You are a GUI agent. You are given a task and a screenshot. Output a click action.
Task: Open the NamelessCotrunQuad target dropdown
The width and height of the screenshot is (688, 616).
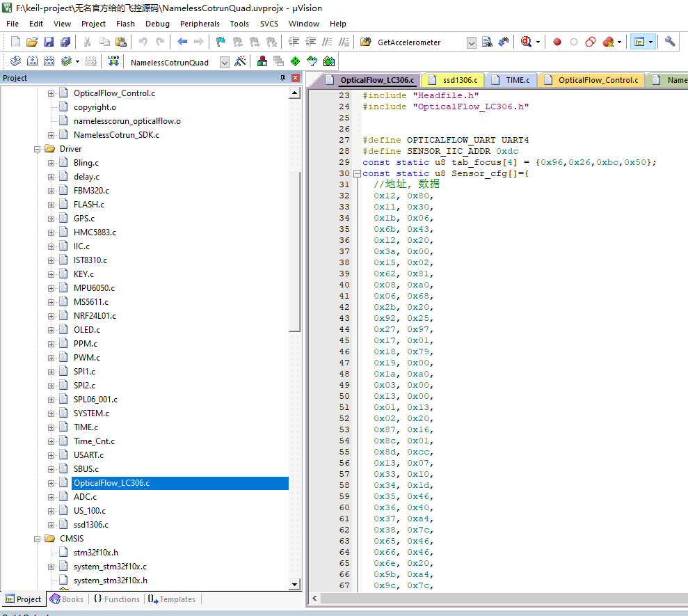(x=224, y=62)
